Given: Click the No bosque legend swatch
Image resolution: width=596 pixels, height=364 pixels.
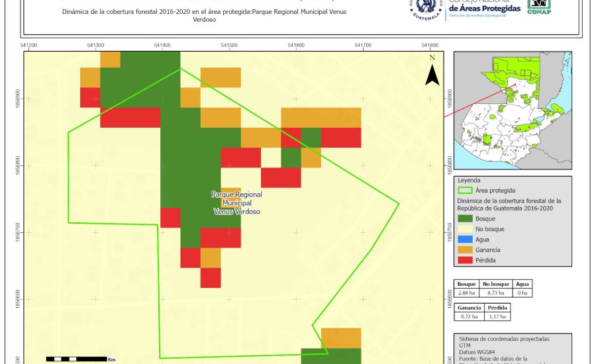Looking at the screenshot, I should pos(465,229).
